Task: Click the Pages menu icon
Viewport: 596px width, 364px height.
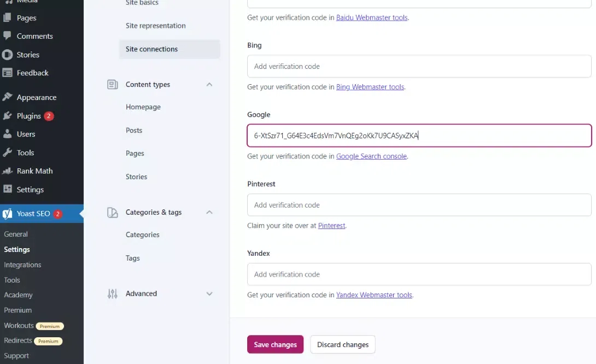Action: 7,17
